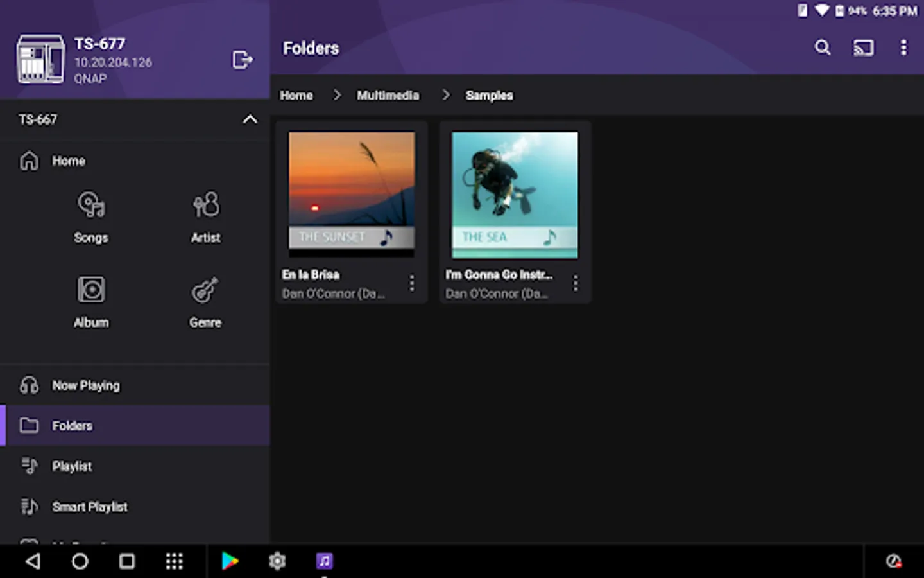
Task: Open options for En la Brisa
Action: click(412, 283)
